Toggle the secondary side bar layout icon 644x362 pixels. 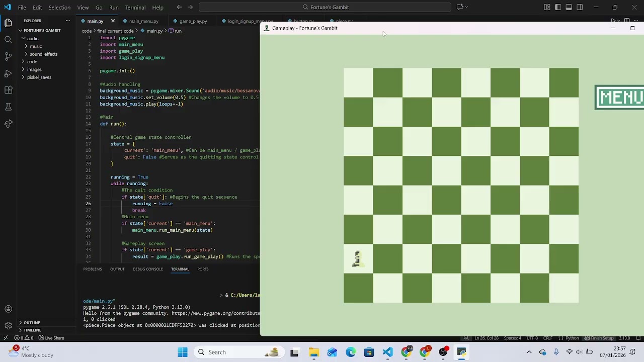click(580, 7)
